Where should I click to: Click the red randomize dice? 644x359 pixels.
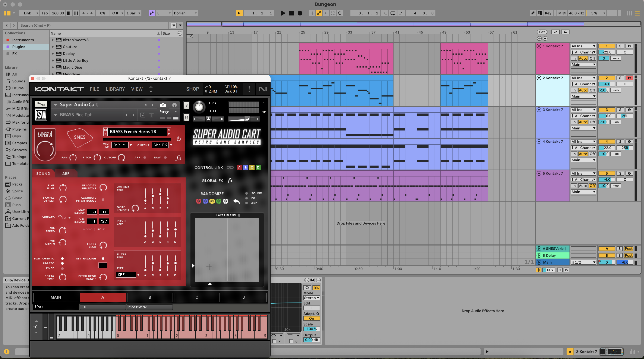point(198,201)
